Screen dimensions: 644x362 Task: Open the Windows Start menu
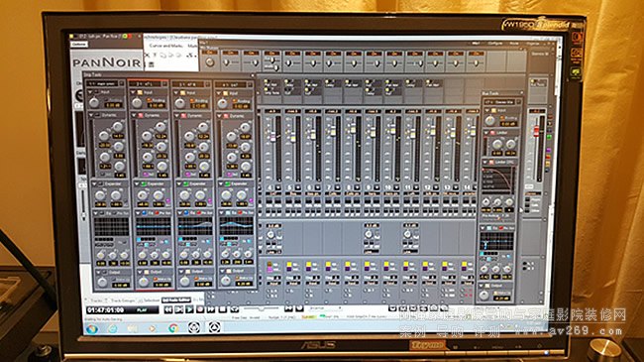pyautogui.click(x=91, y=329)
